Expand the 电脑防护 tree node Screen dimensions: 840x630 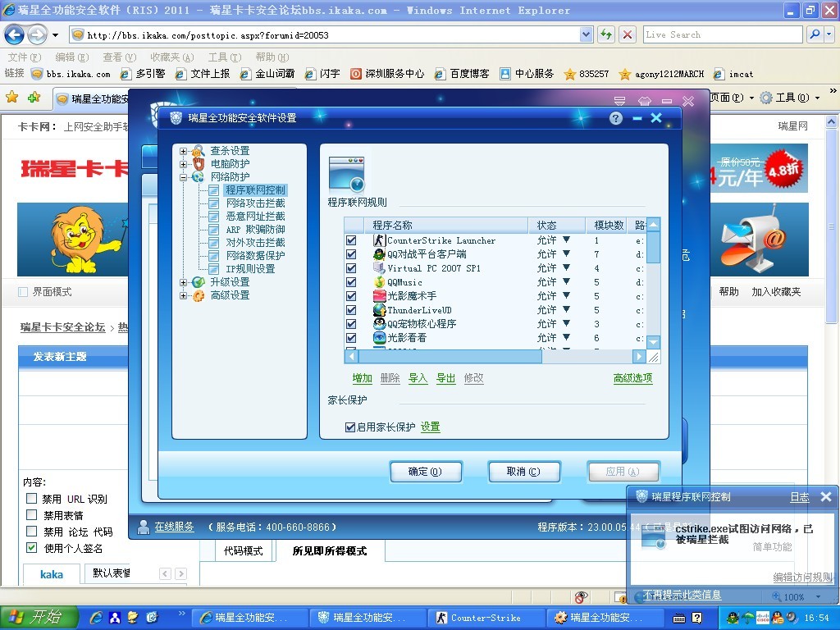pyautogui.click(x=183, y=164)
